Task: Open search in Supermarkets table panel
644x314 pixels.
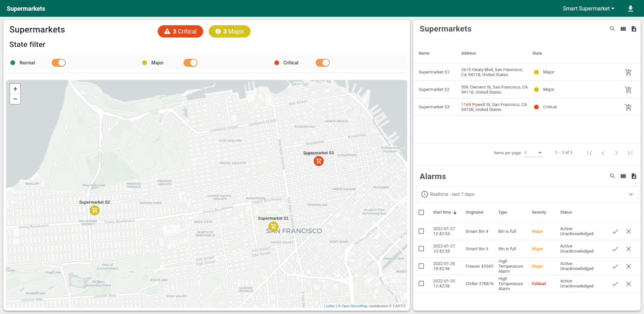Action: (x=612, y=29)
